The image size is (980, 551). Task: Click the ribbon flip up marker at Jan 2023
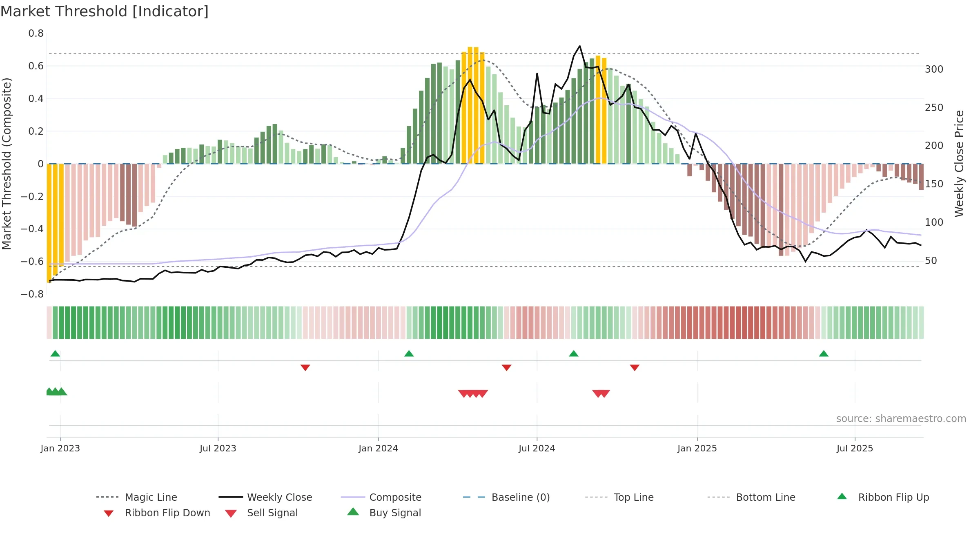click(x=55, y=353)
